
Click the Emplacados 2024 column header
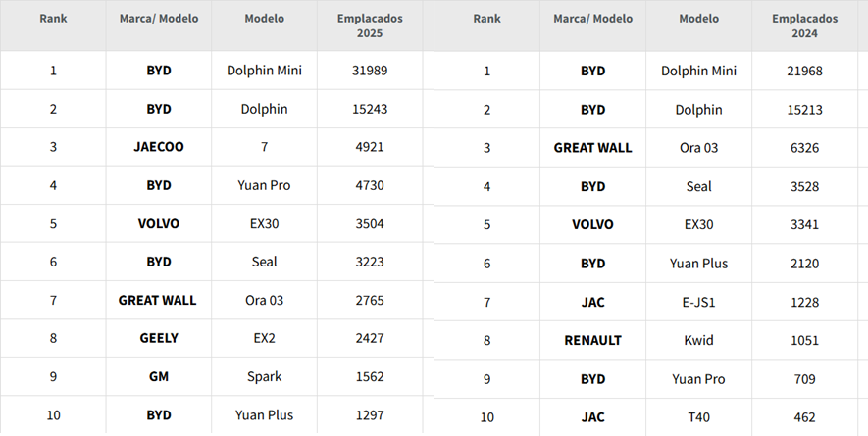coord(804,25)
